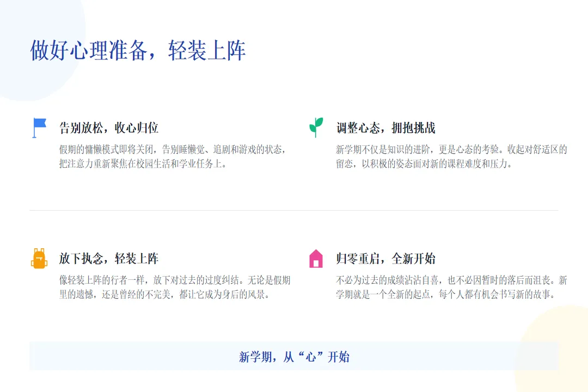588x392 pixels.
Task: Click the main title 做好心理准备，轻装上阵
Action: 138,50
